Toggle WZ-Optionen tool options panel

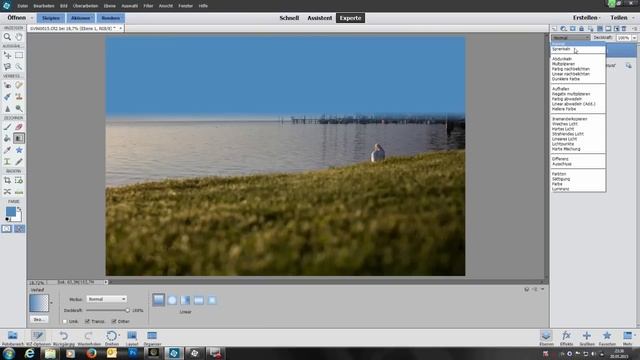[x=38, y=336]
